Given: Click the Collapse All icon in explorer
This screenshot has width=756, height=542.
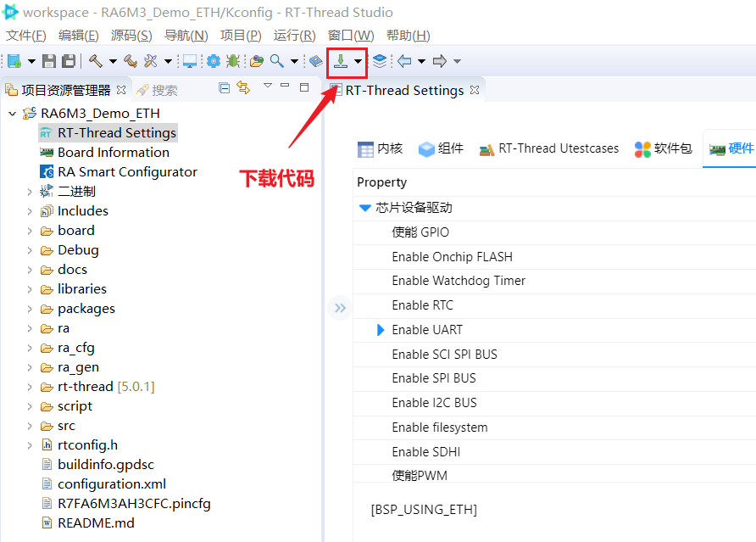Looking at the screenshot, I should click(224, 87).
